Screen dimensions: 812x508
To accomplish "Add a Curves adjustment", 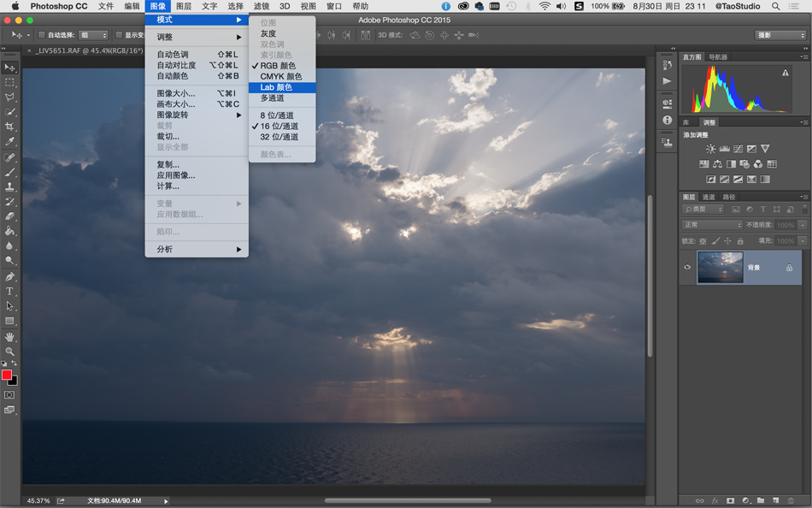I will [738, 149].
